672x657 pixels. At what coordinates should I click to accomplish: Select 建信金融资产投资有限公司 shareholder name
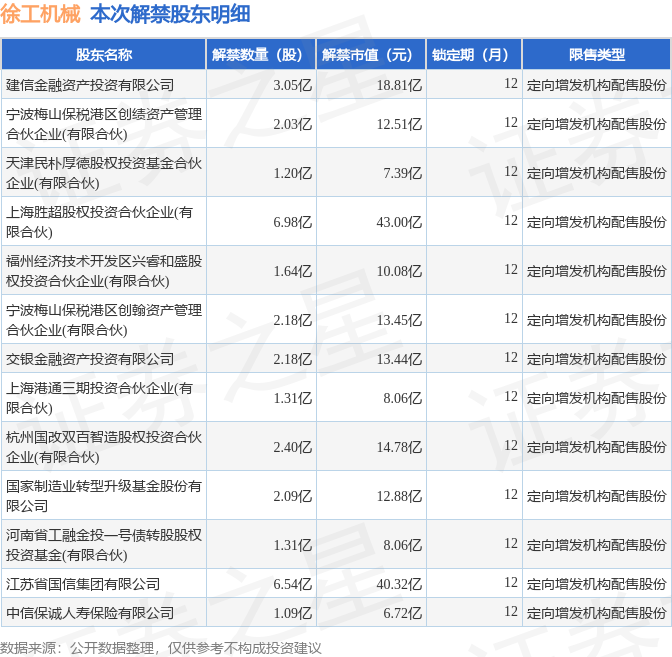[x=90, y=85]
